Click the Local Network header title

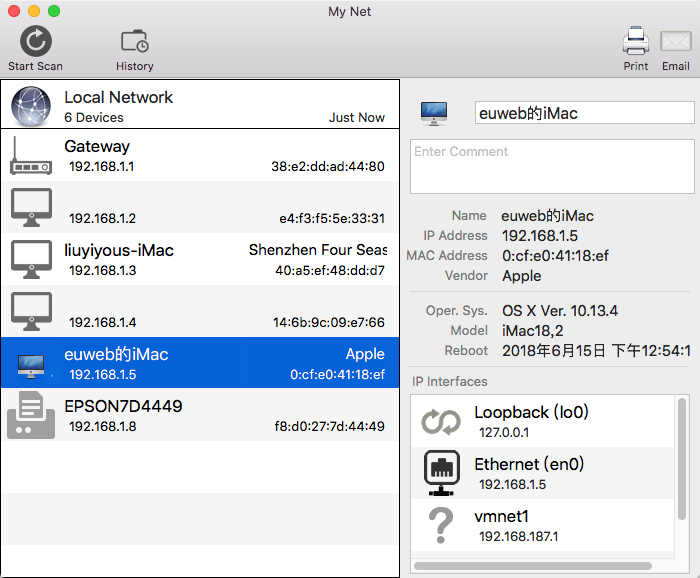coord(118,97)
